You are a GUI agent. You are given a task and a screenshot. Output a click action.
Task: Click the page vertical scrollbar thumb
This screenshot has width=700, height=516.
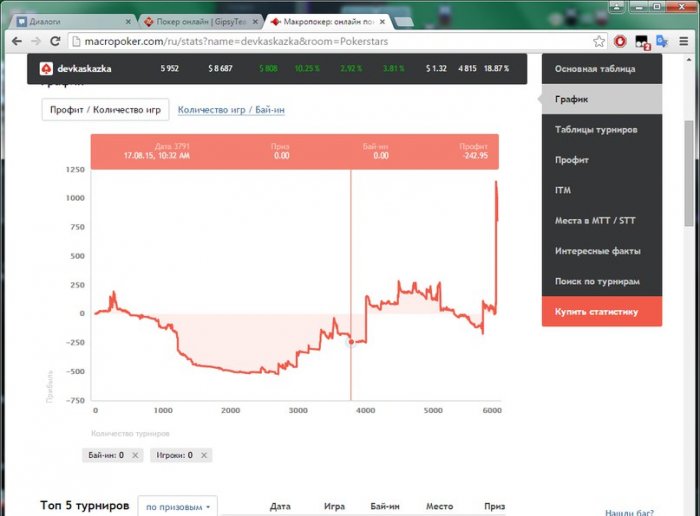[x=689, y=173]
